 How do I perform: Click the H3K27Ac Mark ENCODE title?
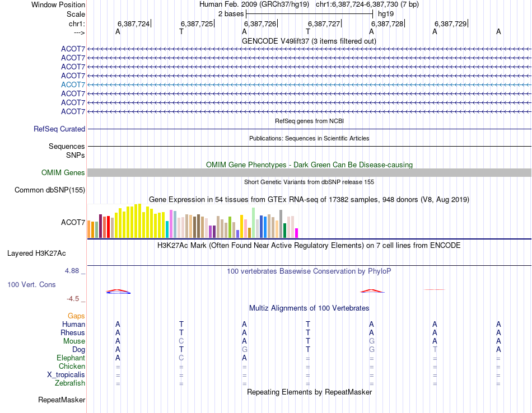[x=309, y=246]
